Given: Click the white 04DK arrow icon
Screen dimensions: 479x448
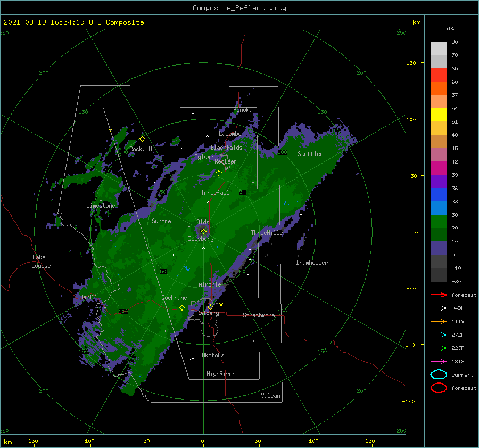Looking at the screenshot, I should coord(439,308).
